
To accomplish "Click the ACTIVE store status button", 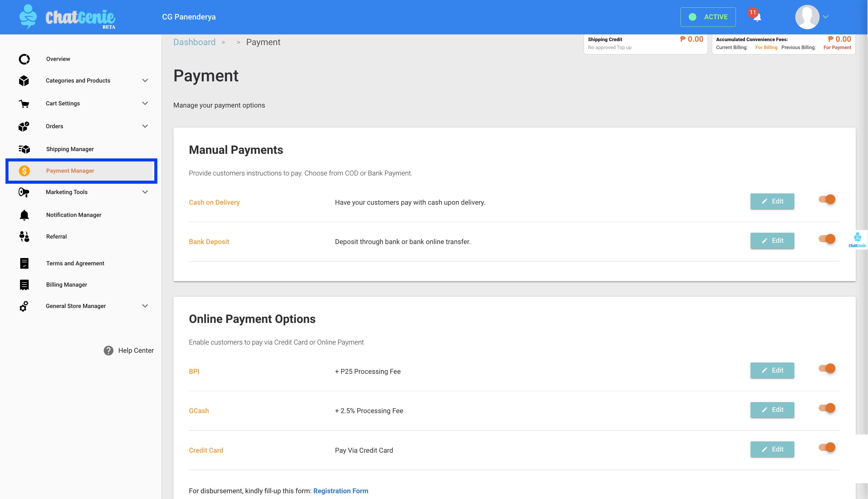I will [x=708, y=17].
